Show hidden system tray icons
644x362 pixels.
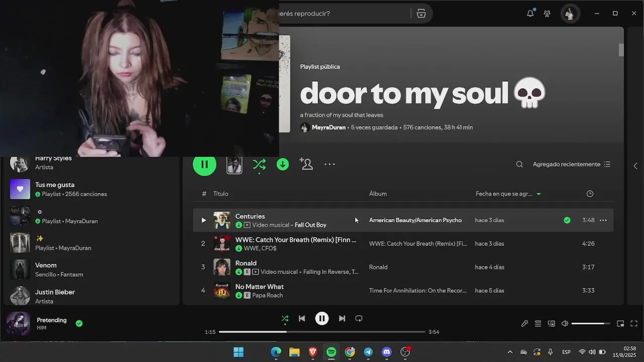(x=510, y=352)
